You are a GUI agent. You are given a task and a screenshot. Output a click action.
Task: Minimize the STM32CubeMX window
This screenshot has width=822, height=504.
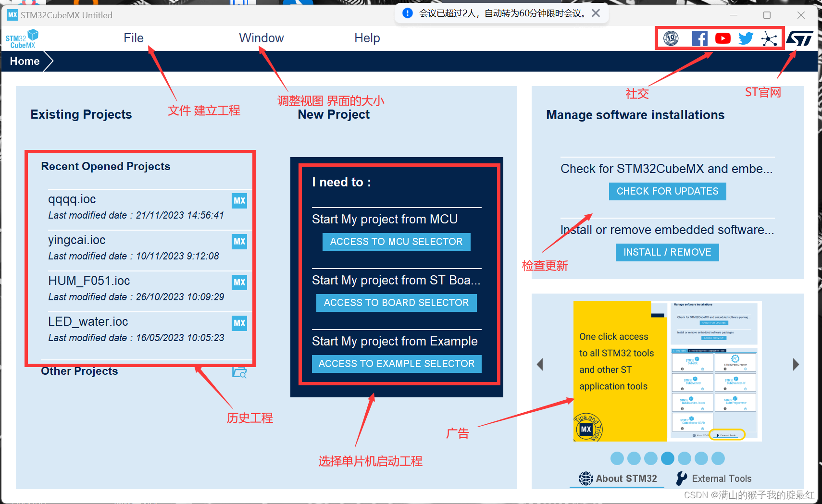(734, 15)
